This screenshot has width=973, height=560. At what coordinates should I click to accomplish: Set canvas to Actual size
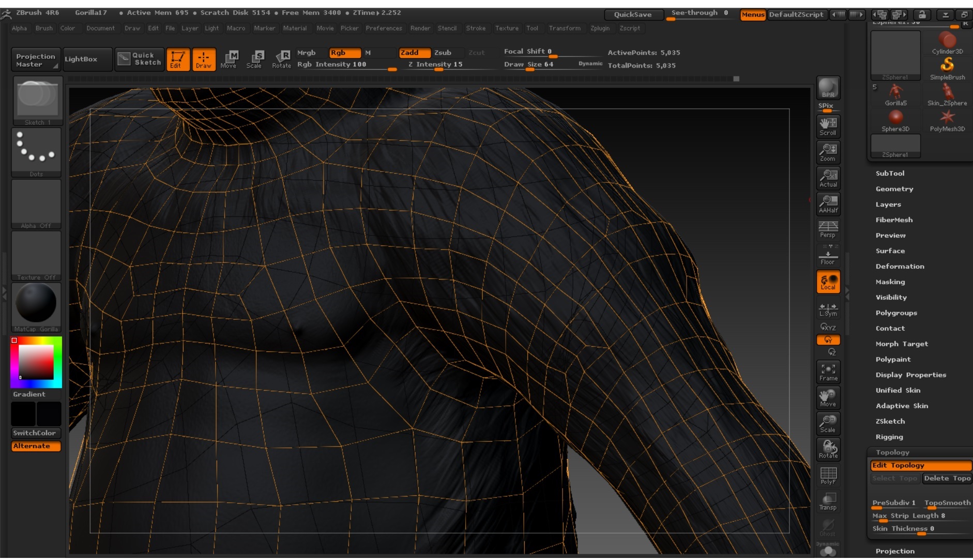[828, 178]
